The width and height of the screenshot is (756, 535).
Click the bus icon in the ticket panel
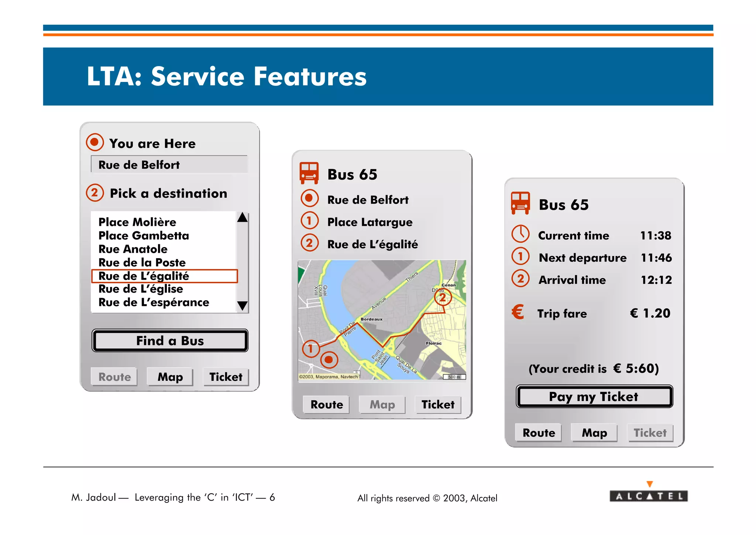pyautogui.click(x=520, y=203)
